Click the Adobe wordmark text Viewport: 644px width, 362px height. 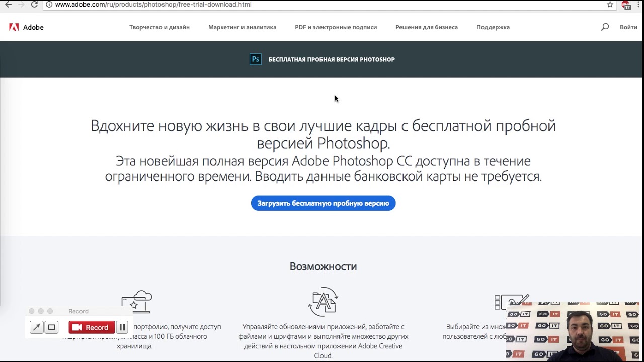(x=33, y=27)
